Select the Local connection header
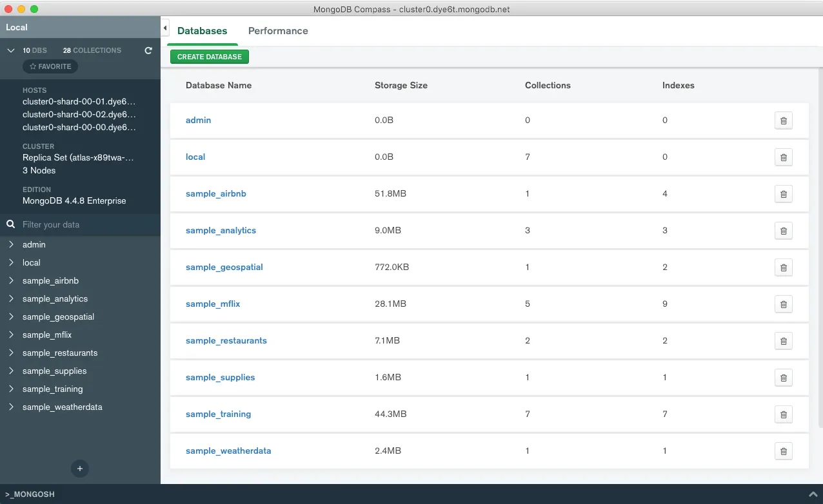Screen dimensions: 823x504 click(80, 28)
